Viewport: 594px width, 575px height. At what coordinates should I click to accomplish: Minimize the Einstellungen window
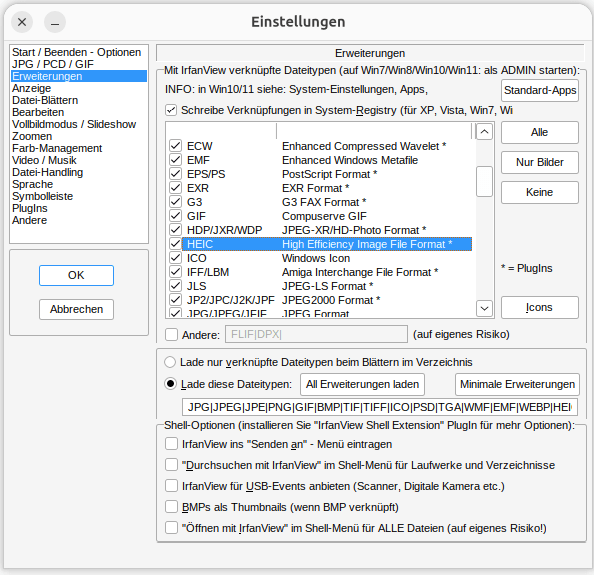pyautogui.click(x=55, y=22)
